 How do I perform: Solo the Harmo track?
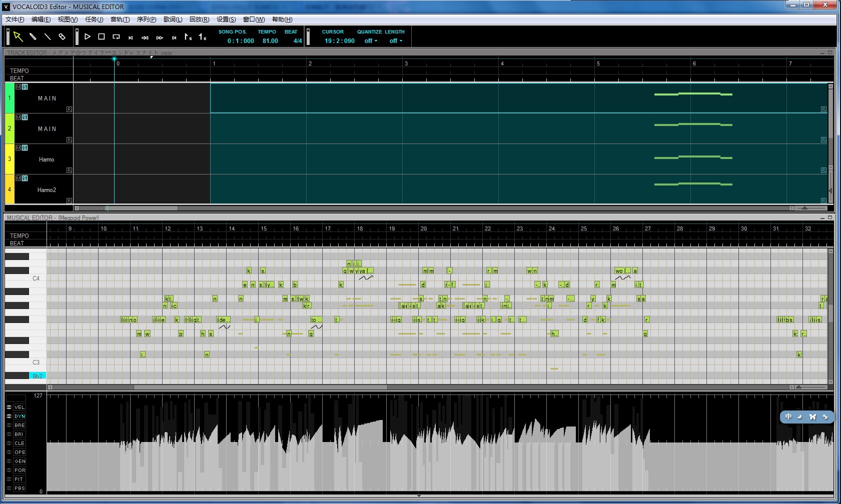[25, 148]
